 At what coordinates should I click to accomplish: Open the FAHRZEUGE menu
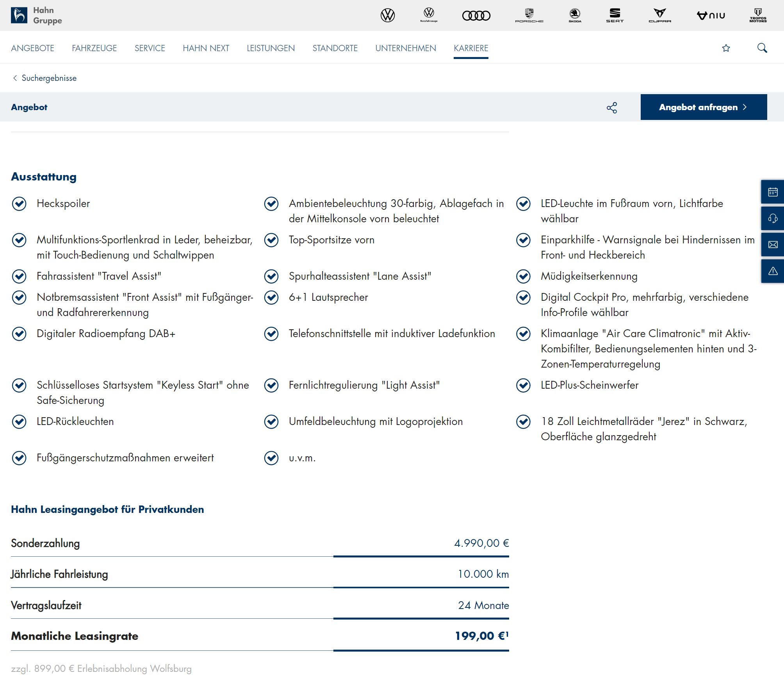tap(94, 48)
